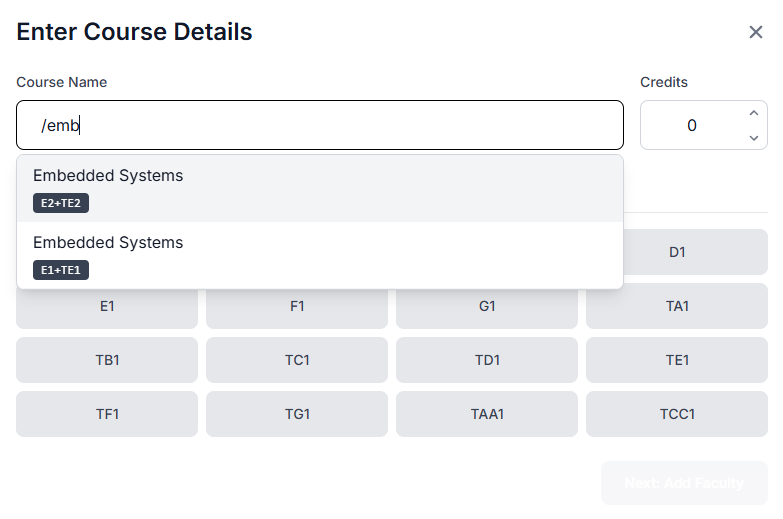Pick the TD1 slot
Screen dimensions: 783x519
(487, 360)
